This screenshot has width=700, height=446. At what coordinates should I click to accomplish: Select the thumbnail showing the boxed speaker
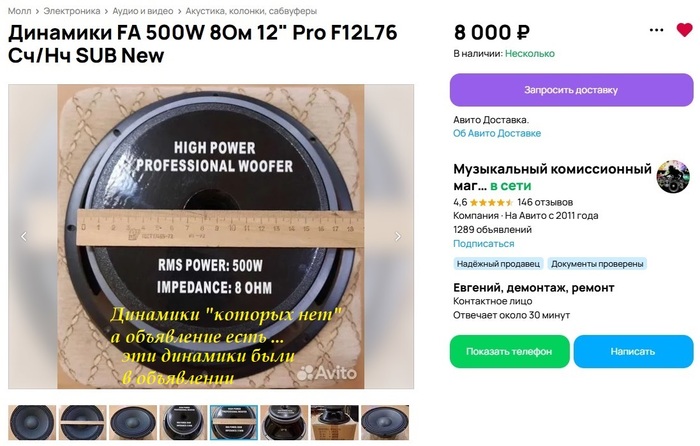pyautogui.click(x=334, y=422)
